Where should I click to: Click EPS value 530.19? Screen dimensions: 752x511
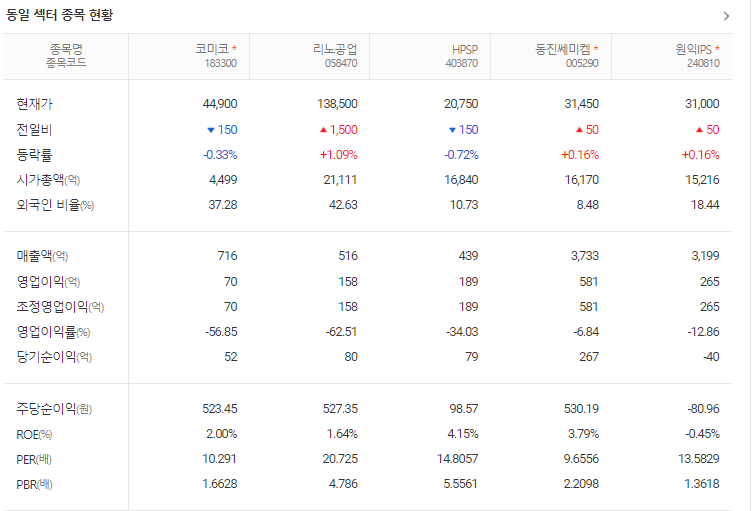point(581,409)
